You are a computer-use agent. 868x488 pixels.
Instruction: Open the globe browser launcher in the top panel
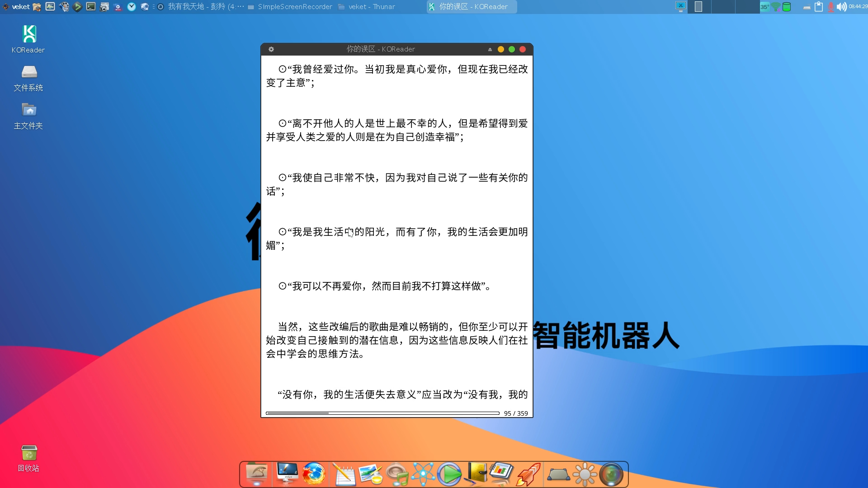pos(145,7)
